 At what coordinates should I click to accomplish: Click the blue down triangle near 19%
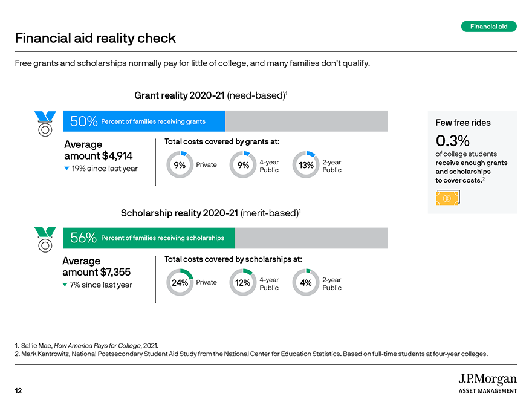point(67,169)
